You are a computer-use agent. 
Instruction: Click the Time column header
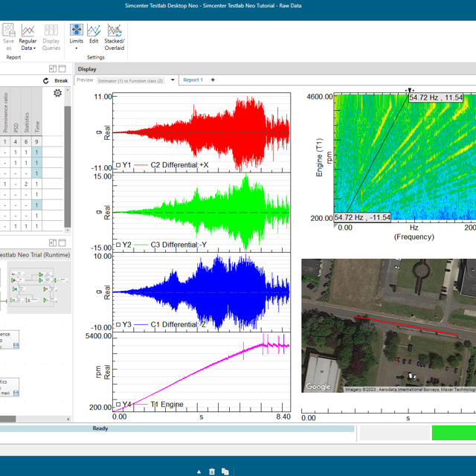(x=37, y=112)
